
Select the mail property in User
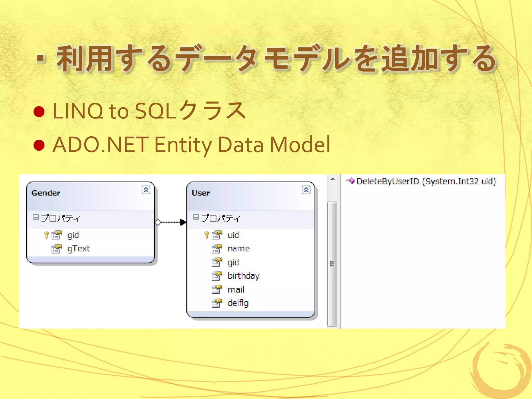tap(236, 289)
